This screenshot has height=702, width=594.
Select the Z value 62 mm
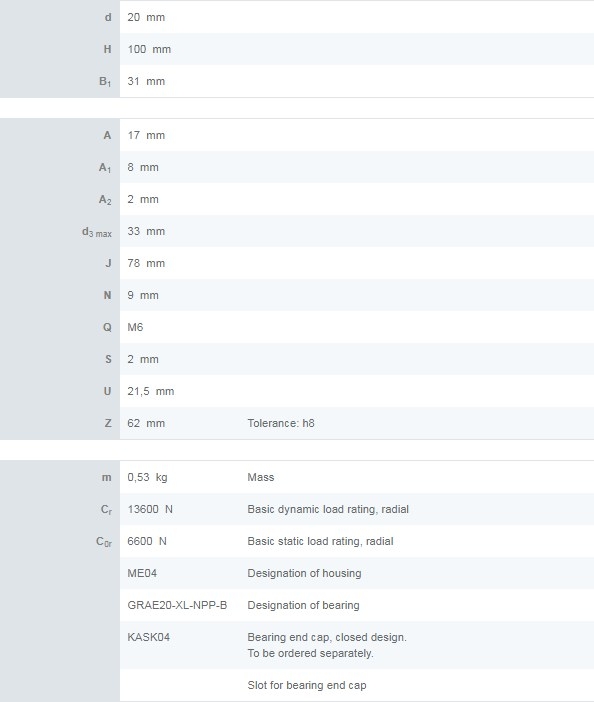point(146,423)
